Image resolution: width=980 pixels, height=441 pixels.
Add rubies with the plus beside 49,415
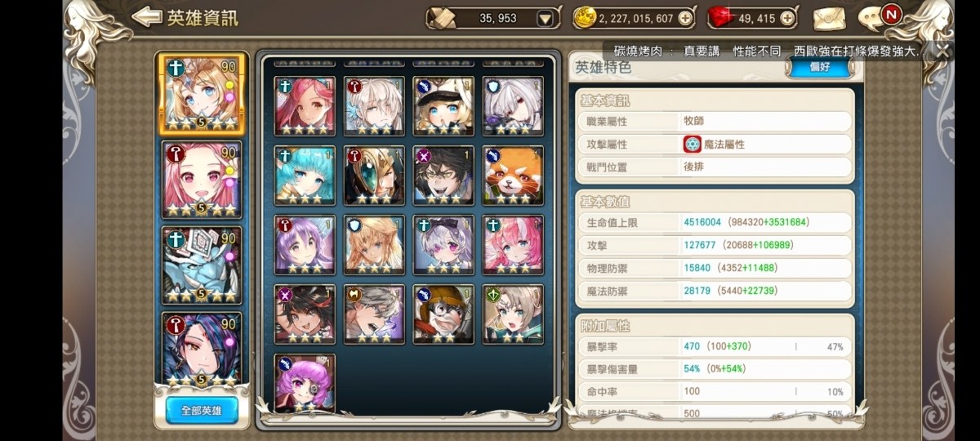(786, 18)
